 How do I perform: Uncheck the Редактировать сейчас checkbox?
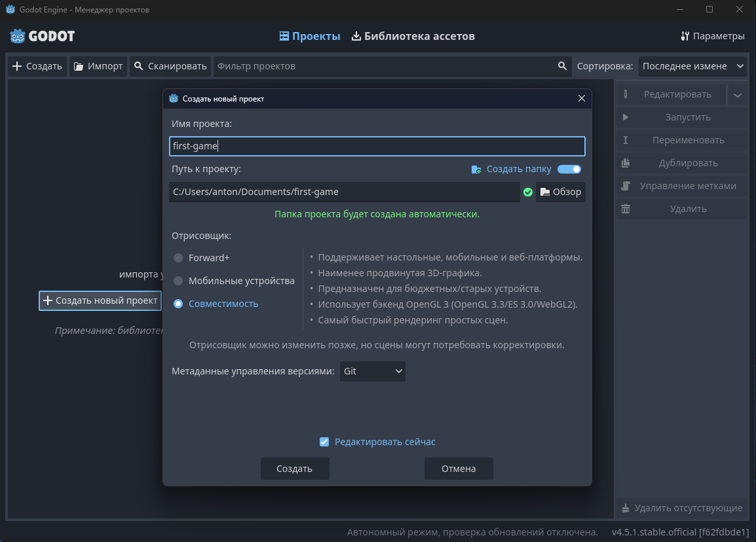coord(324,442)
